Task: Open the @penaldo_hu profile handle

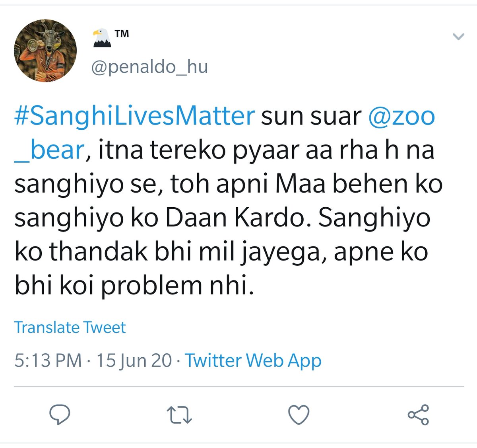Action: point(149,67)
